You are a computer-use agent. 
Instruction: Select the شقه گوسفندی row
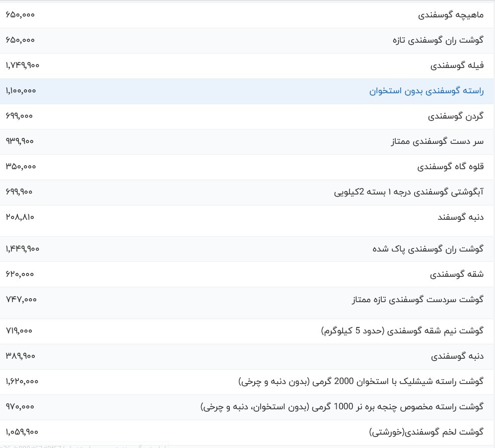click(x=248, y=274)
